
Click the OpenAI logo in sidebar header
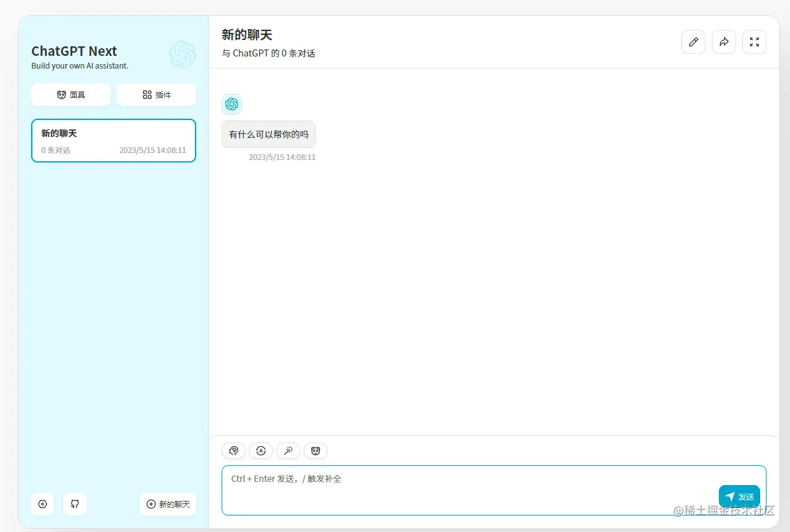(x=182, y=55)
